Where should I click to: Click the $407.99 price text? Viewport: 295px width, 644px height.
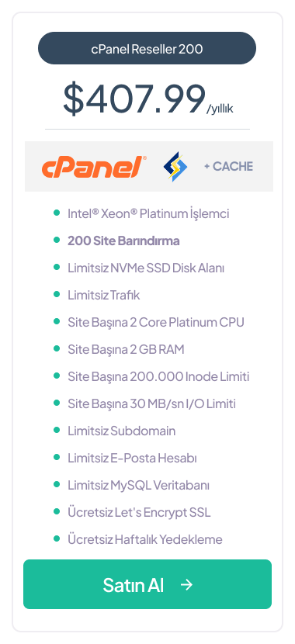pos(134,99)
